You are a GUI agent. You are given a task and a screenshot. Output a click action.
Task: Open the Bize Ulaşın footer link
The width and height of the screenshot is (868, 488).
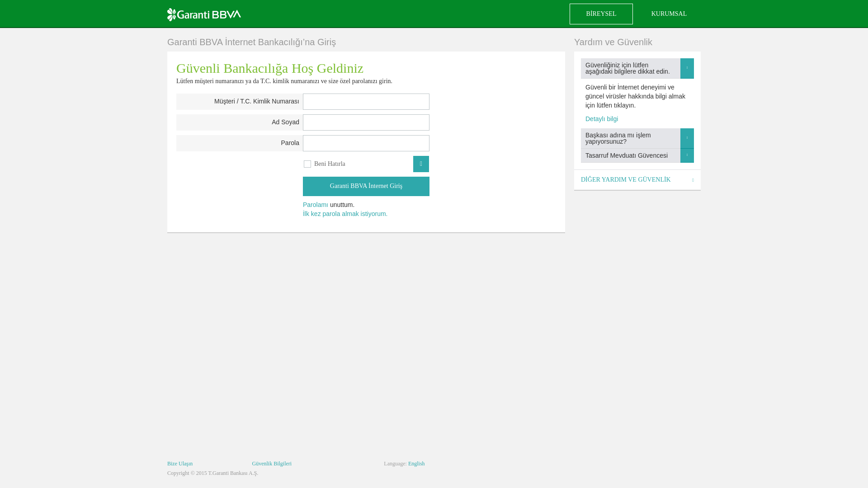pos(180,464)
